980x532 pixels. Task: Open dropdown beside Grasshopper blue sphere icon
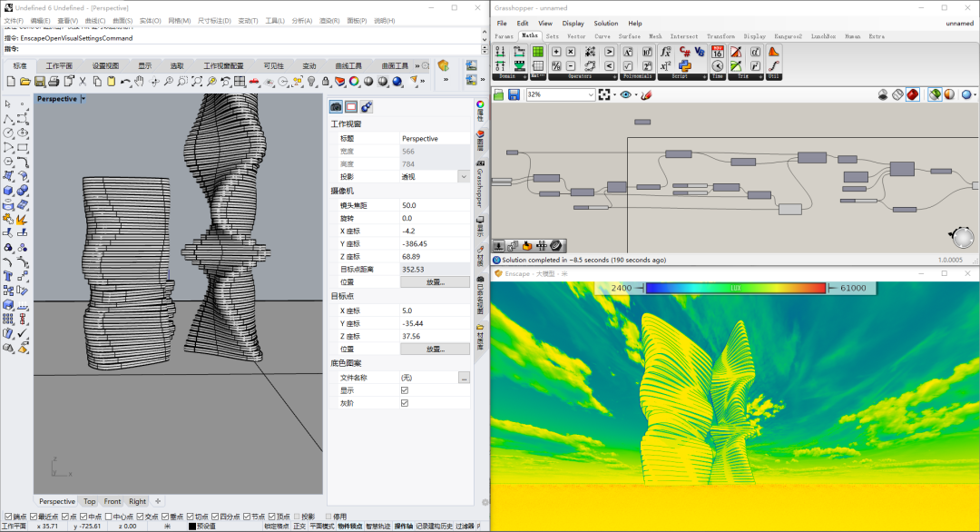coord(975,94)
